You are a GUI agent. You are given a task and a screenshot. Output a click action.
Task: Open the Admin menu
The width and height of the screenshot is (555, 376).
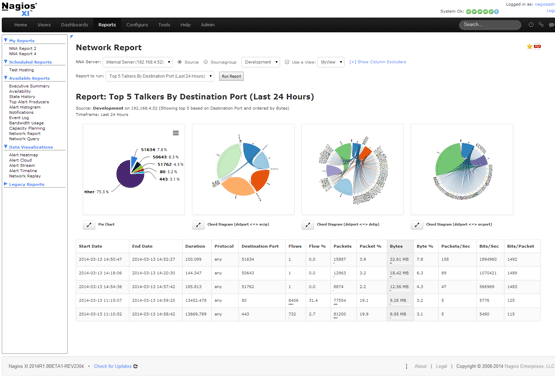208,25
